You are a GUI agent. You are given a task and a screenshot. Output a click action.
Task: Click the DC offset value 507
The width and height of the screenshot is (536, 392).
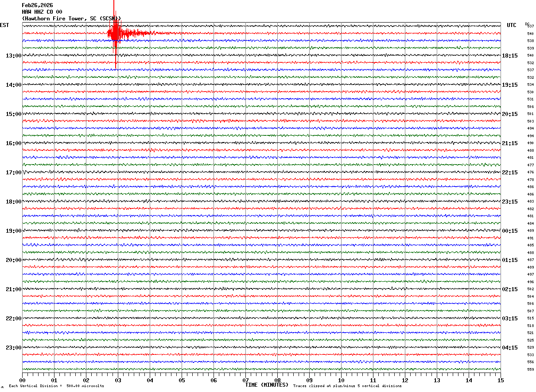coord(531,311)
